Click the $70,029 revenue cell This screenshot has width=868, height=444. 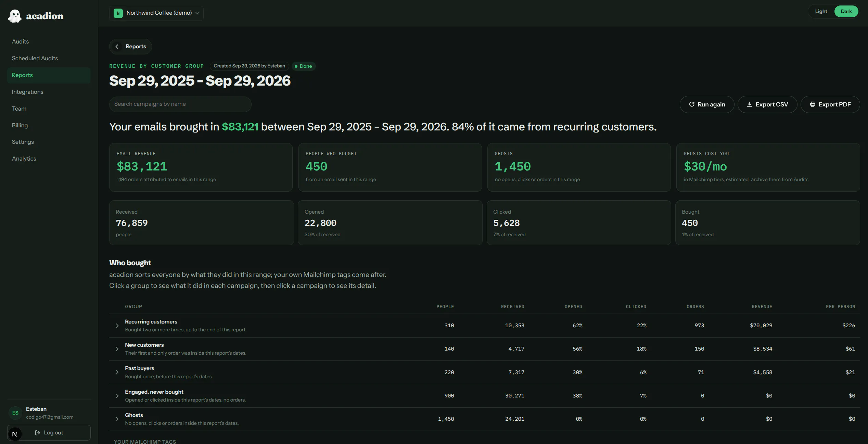[761, 326]
